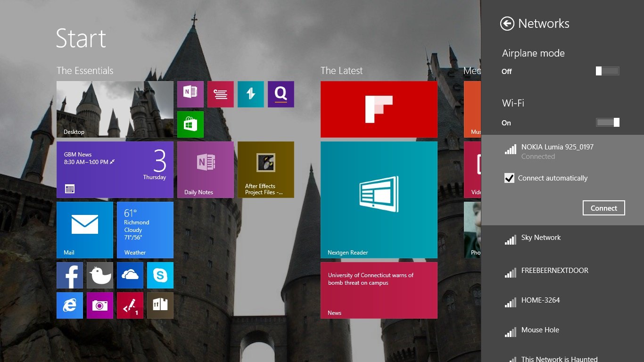The width and height of the screenshot is (644, 362).
Task: Launch the white bird Twitter client tile
Action: pyautogui.click(x=100, y=275)
